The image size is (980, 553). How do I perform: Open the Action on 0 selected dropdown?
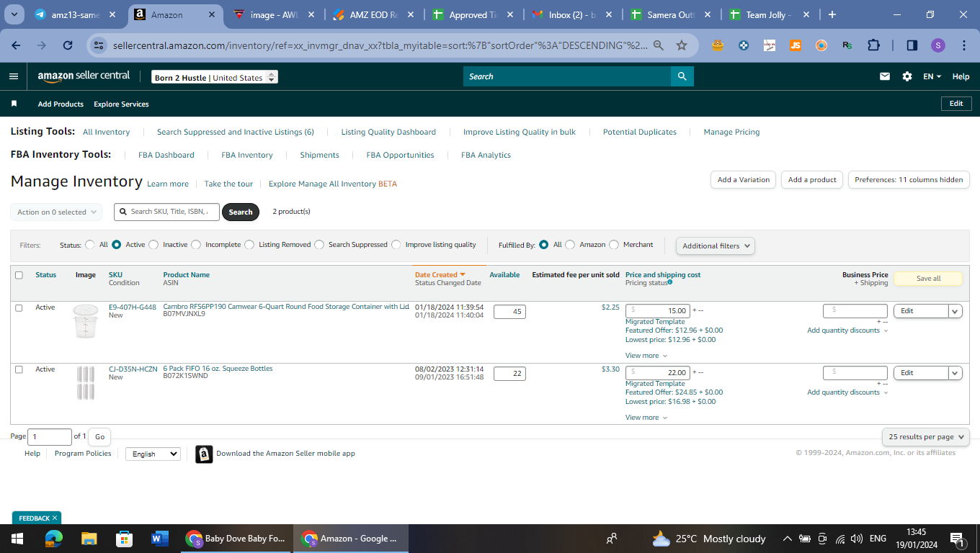pos(56,212)
